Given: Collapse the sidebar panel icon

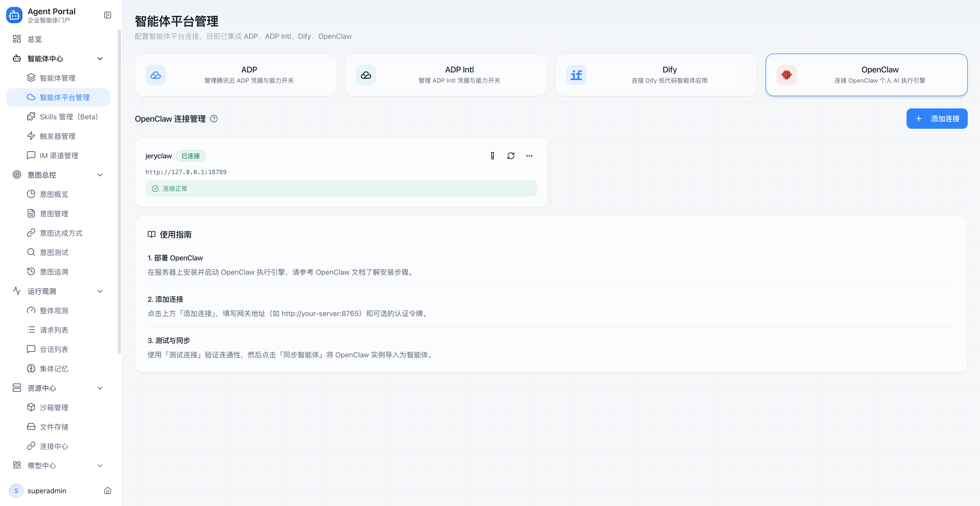Looking at the screenshot, I should pyautogui.click(x=108, y=15).
